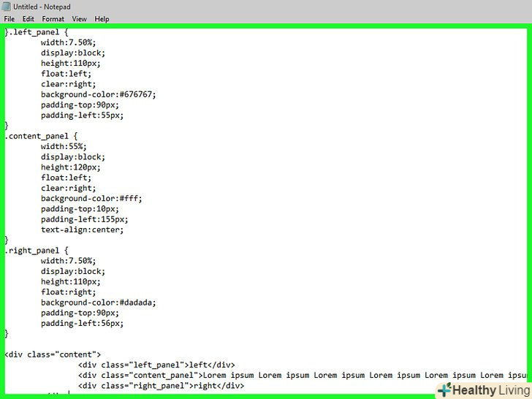Open the View menu

click(79, 19)
